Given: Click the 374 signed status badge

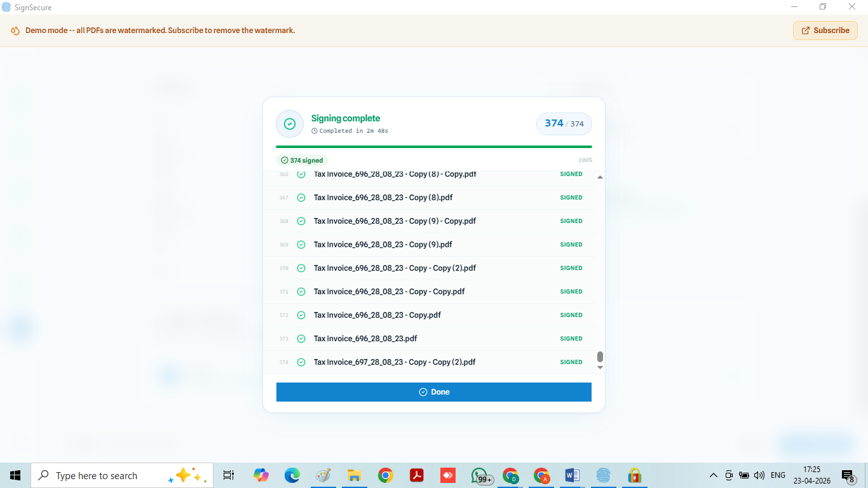Looking at the screenshot, I should pos(302,161).
